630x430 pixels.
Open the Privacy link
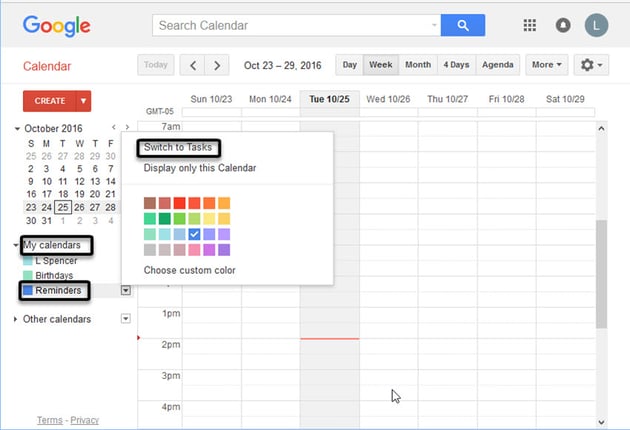[x=84, y=420]
